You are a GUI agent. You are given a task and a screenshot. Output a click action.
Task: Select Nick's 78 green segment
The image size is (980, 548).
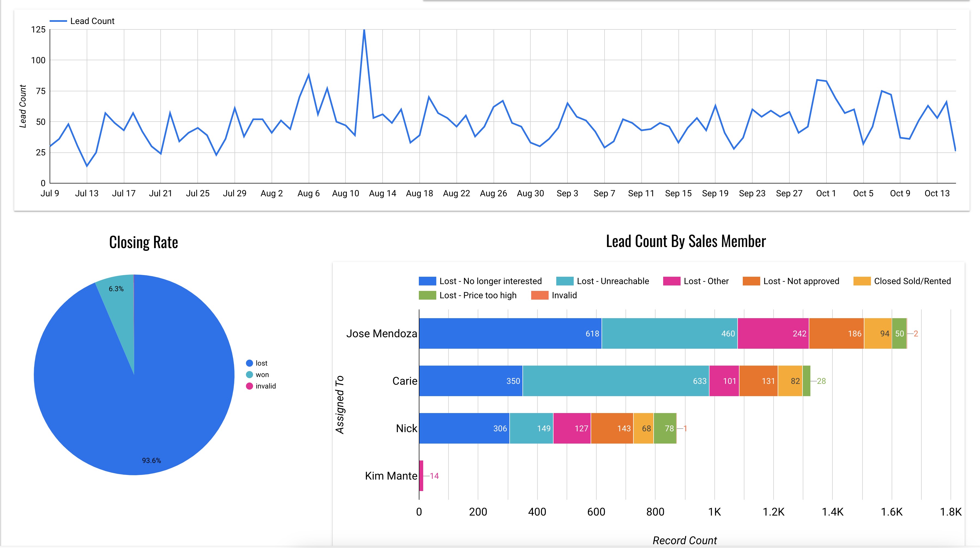(x=665, y=429)
